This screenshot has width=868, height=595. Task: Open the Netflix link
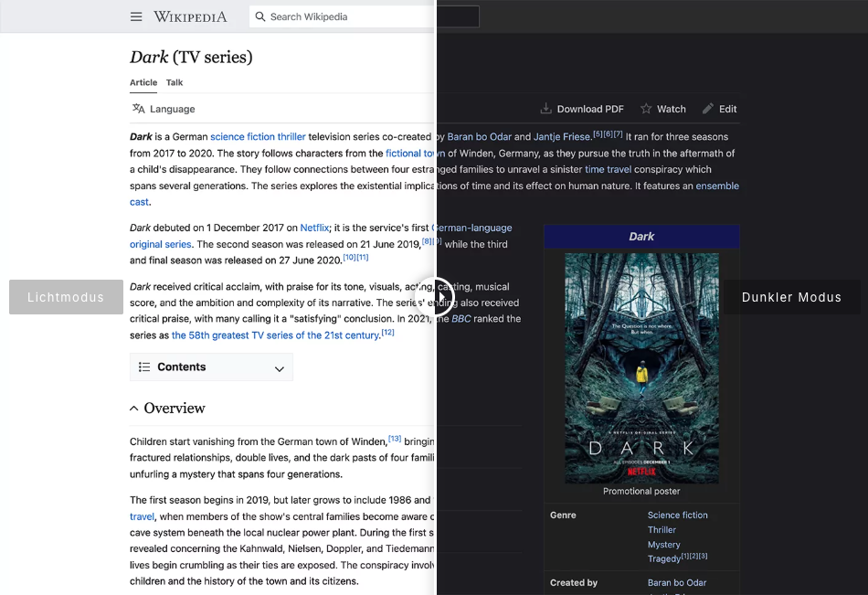pos(314,228)
